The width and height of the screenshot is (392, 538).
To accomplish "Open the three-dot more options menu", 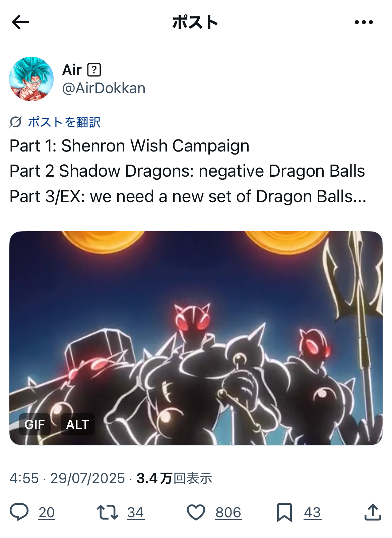I will [364, 22].
